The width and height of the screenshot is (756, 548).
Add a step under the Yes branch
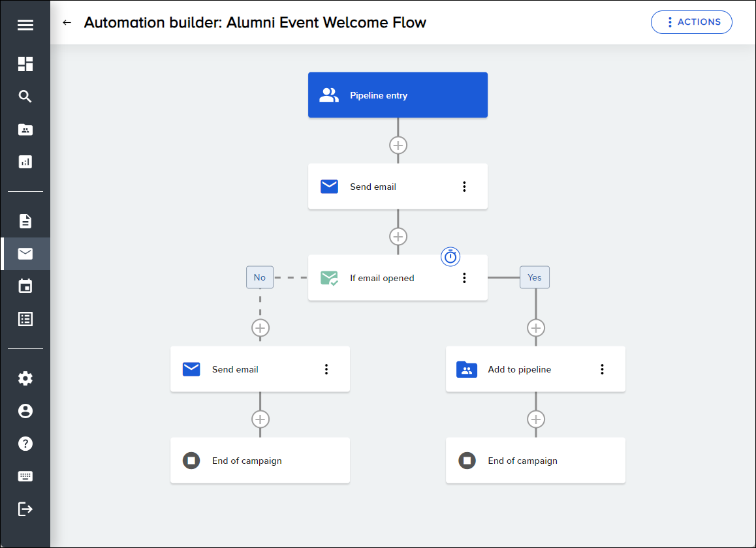pos(536,327)
